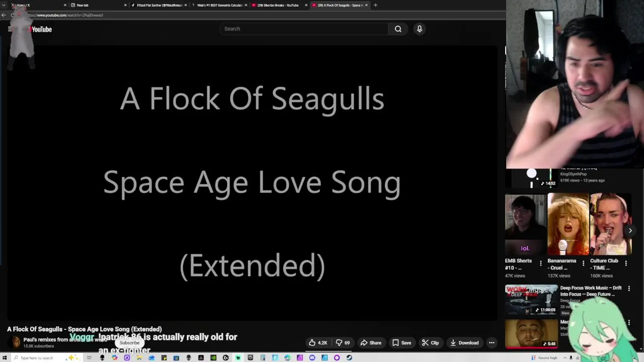Dislike the video showing 69 dislikes
This screenshot has width=644, height=362.
click(343, 343)
